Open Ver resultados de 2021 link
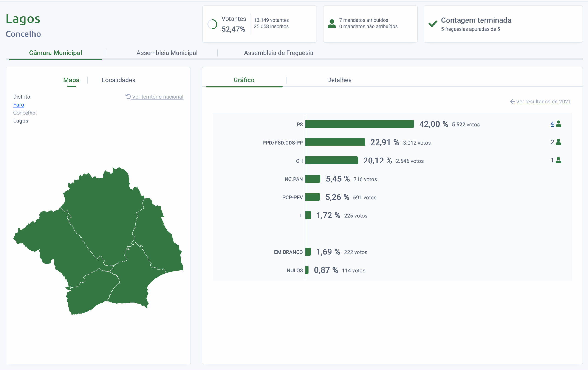This screenshot has width=588, height=370. (543, 102)
